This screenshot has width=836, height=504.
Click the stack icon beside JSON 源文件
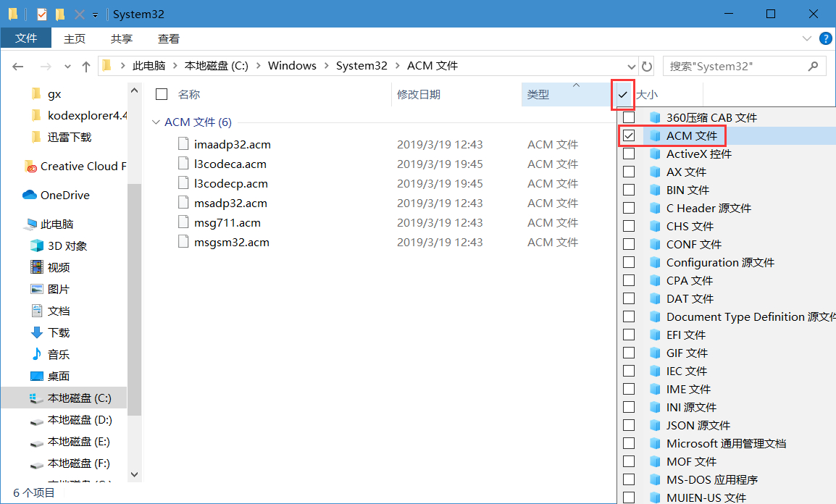click(x=656, y=425)
